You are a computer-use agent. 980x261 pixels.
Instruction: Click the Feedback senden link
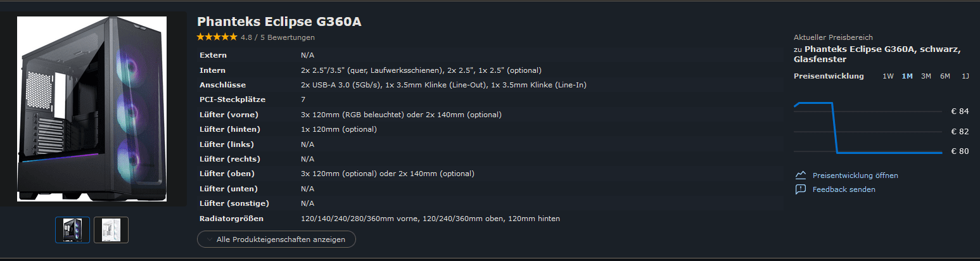[844, 189]
